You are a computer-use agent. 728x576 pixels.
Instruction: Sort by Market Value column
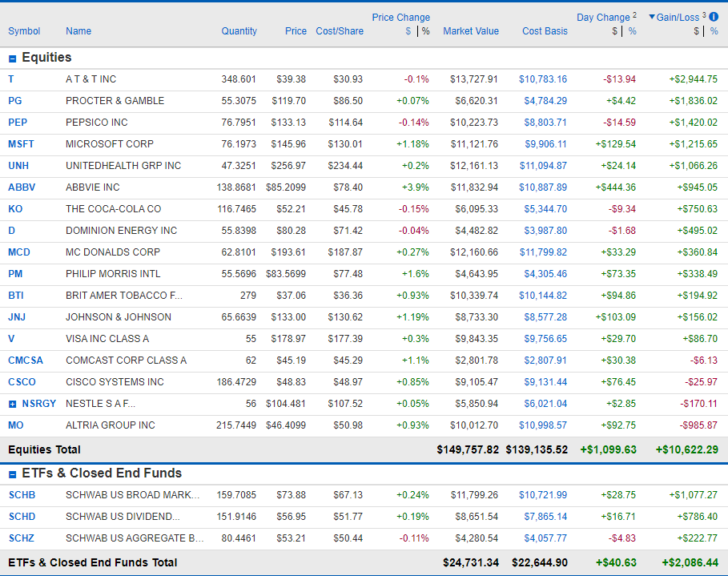click(x=471, y=31)
